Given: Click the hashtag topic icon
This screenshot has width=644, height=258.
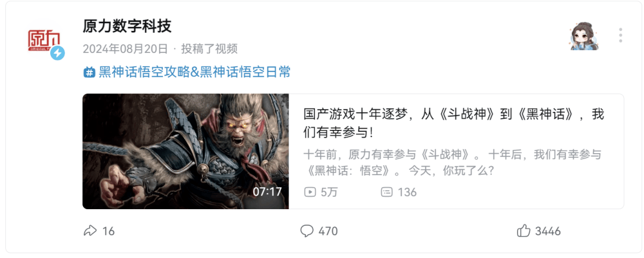Looking at the screenshot, I should [89, 73].
